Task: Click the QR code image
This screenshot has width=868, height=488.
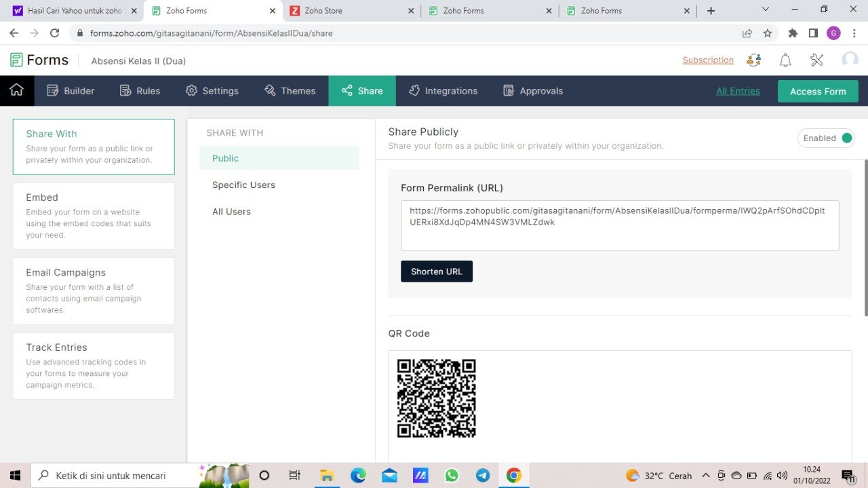Action: click(437, 398)
